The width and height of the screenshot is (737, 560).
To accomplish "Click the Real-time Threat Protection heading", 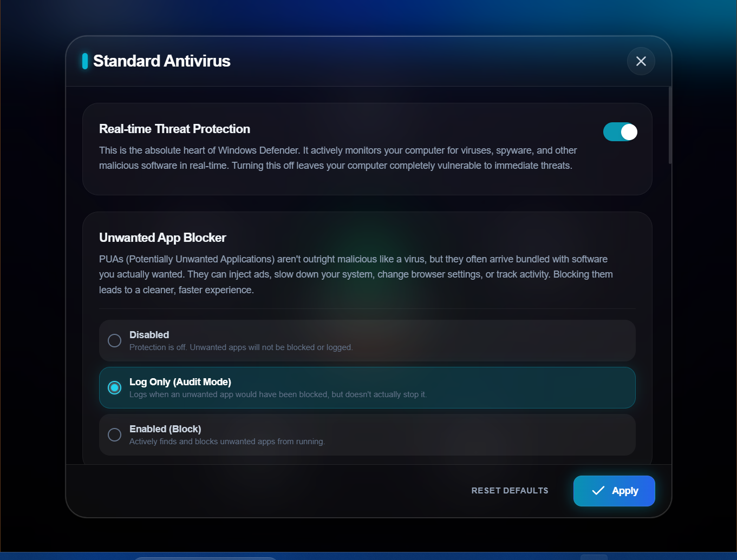I will click(x=174, y=129).
